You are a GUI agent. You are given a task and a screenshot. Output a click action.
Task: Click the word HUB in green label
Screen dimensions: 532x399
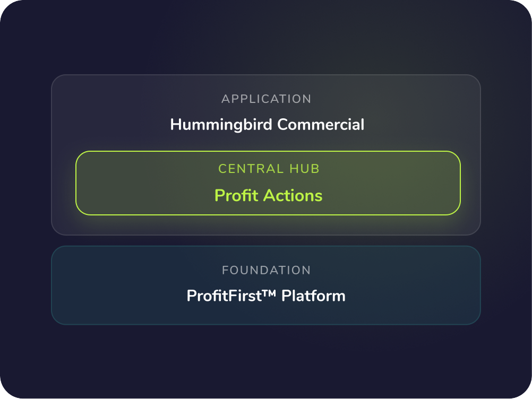coord(304,169)
